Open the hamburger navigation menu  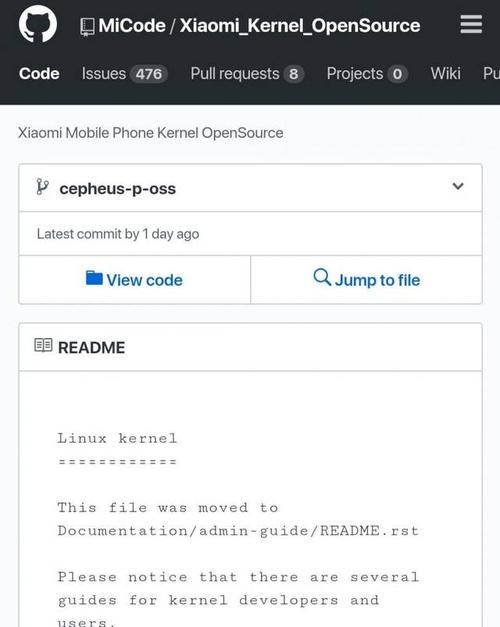471,24
